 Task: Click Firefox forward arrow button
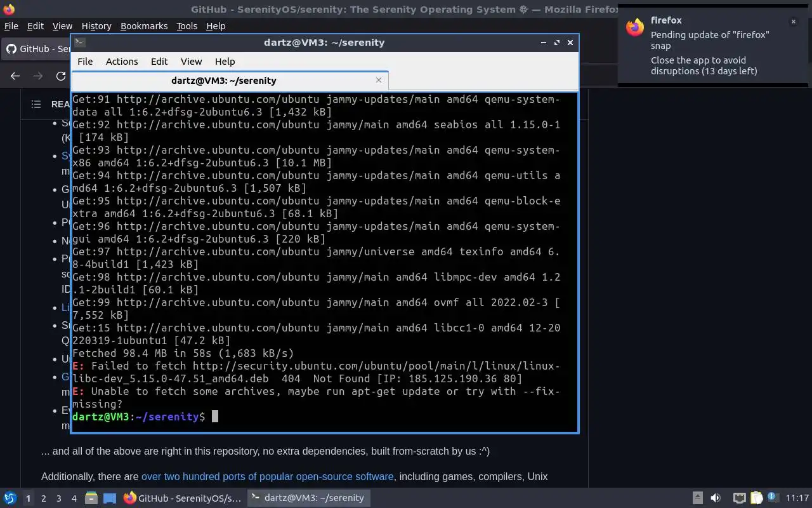coord(38,76)
